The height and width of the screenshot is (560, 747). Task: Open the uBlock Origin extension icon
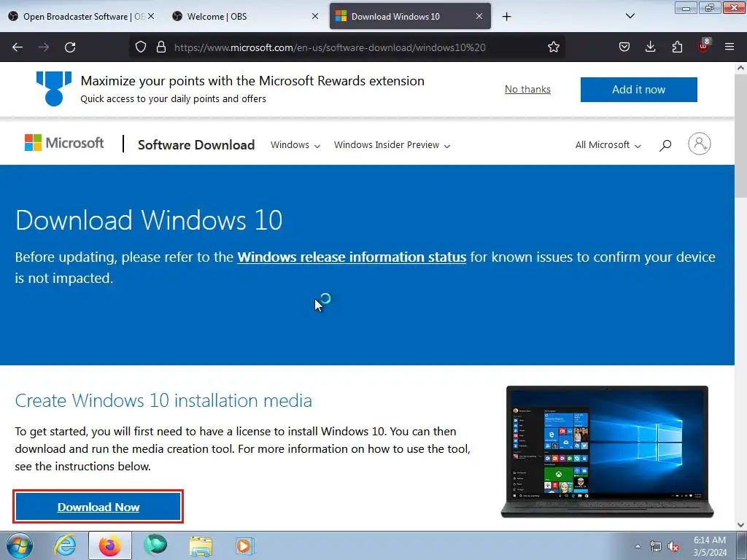click(x=704, y=46)
